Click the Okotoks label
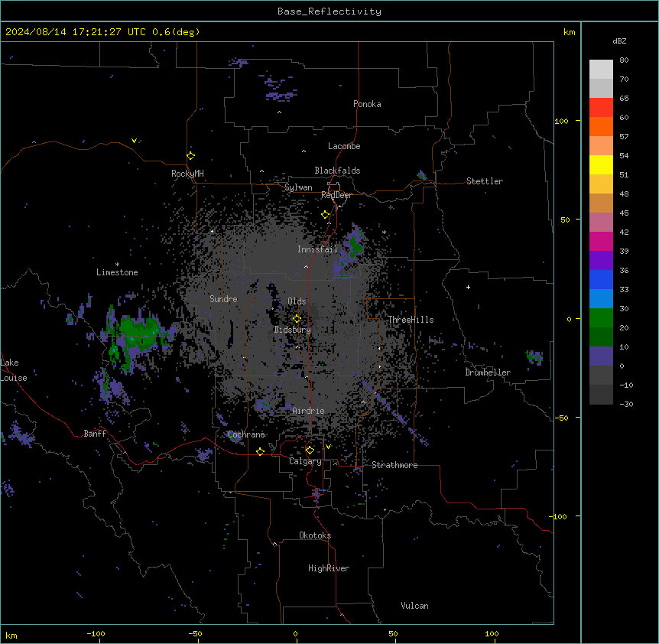659x644 pixels. [315, 535]
